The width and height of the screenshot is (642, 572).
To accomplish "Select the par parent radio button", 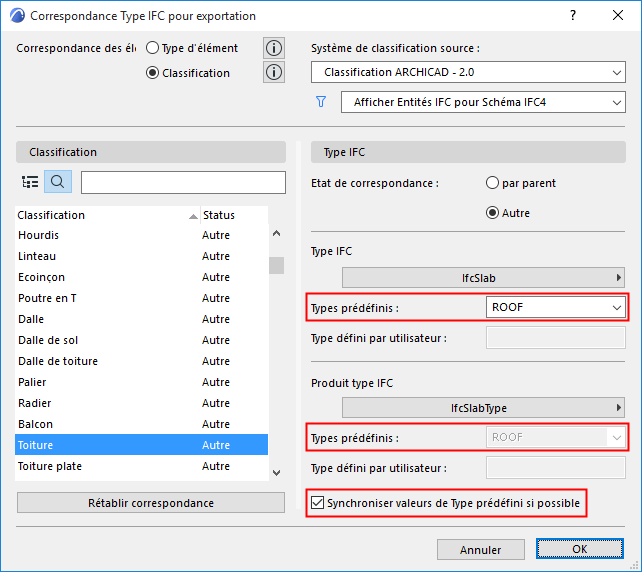I will point(492,183).
